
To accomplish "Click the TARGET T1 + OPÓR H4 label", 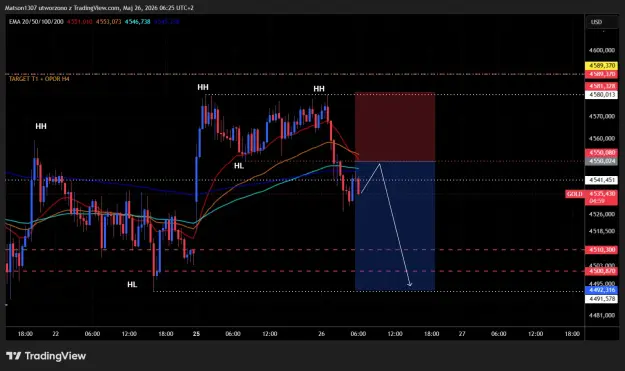I will tap(39, 79).
